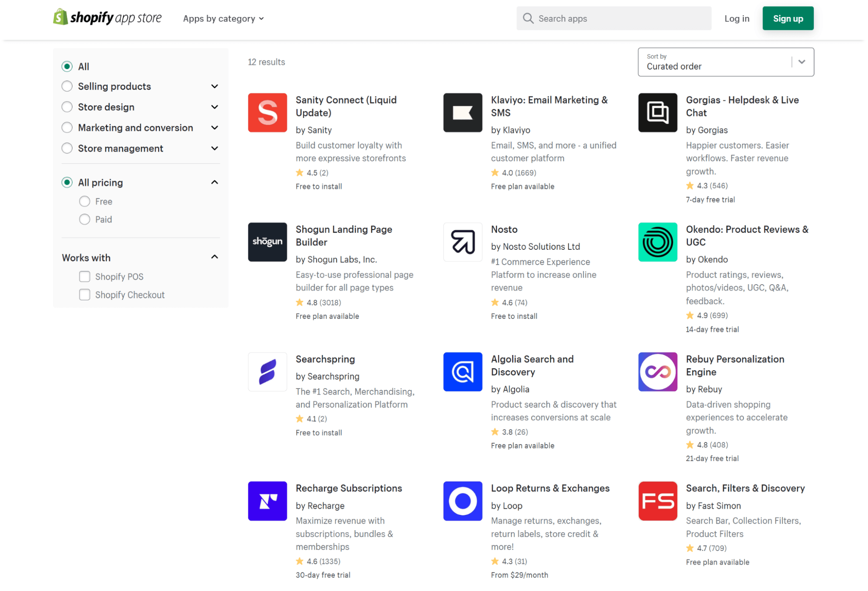Open the Gorgias app icon
This screenshot has height=591, width=868.
point(657,113)
